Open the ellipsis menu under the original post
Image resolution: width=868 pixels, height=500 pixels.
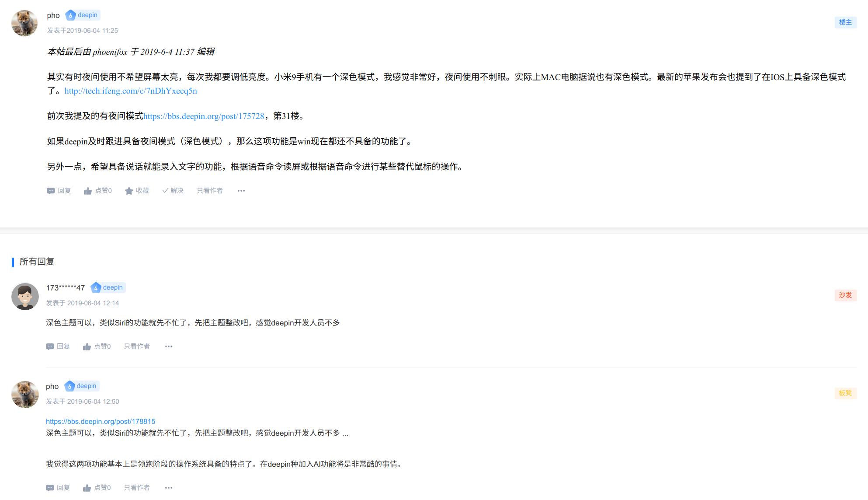[x=241, y=190]
